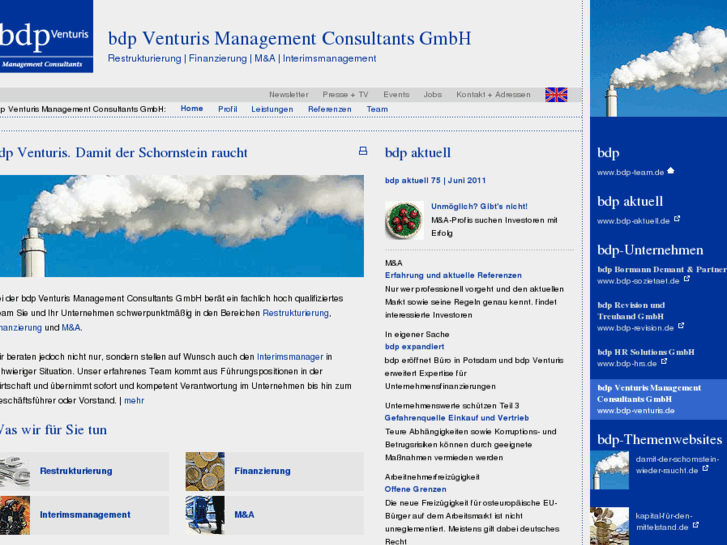Viewport: 727px width, 545px height.
Task: Click 'bdp Bormann Demant & Partner' heading
Action: (662, 269)
